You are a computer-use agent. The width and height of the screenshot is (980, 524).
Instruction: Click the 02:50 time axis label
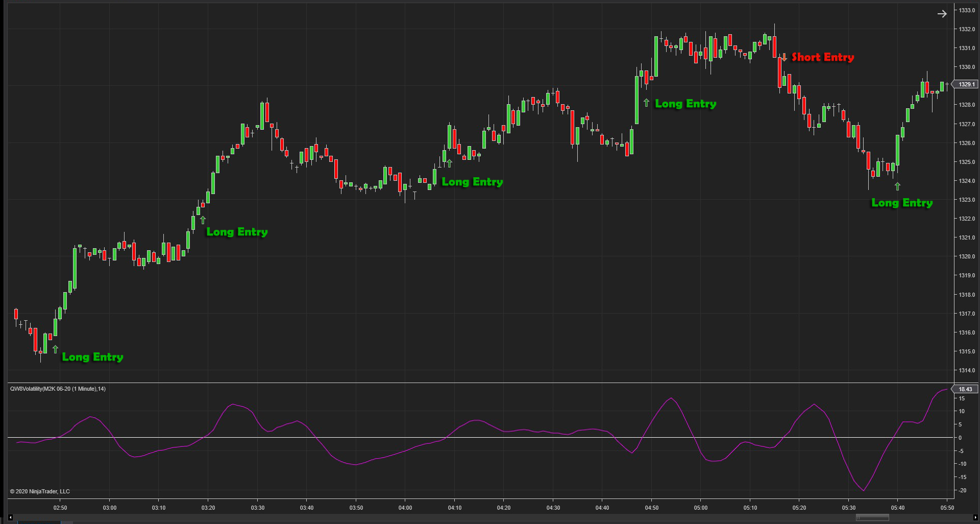(x=60, y=508)
